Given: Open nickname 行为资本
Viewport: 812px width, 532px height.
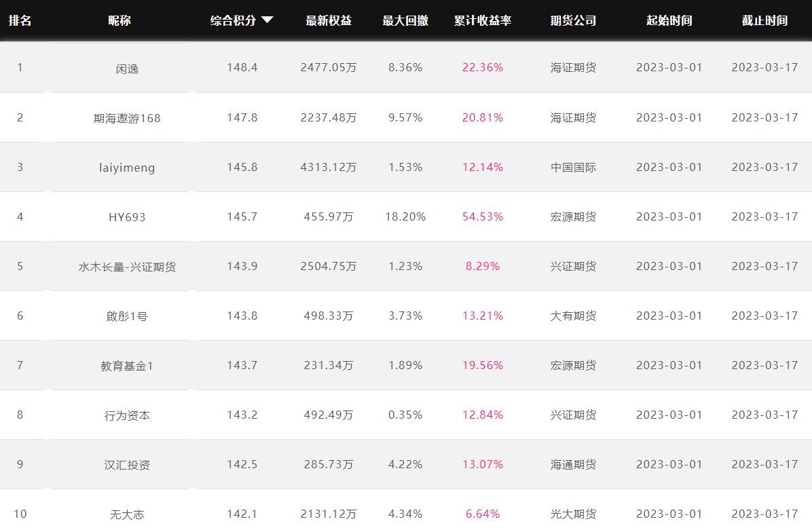Looking at the screenshot, I should [127, 415].
